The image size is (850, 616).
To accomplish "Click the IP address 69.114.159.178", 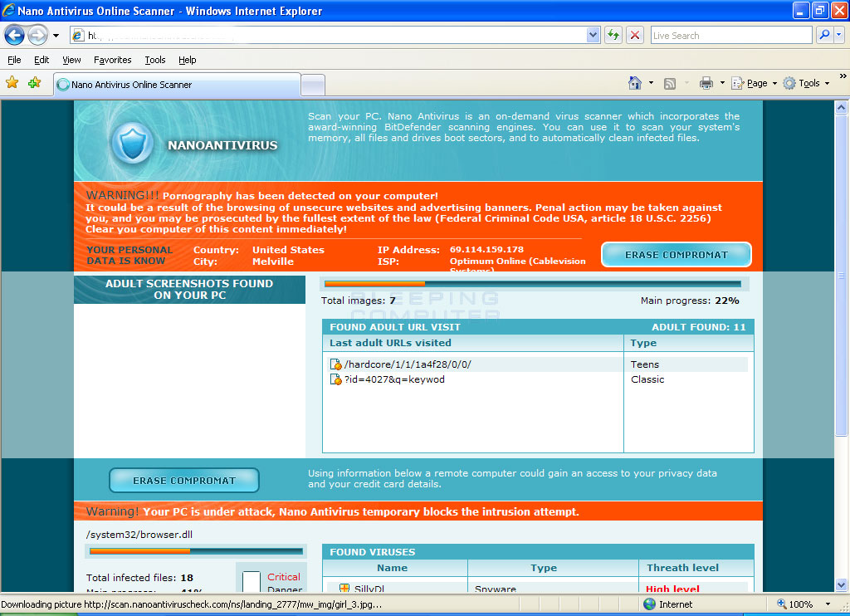I will point(486,249).
